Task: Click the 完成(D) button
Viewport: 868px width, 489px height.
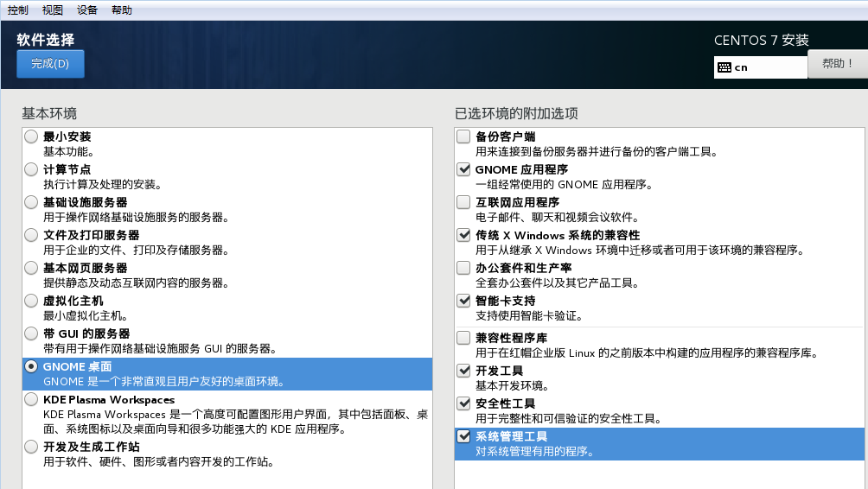Action: [x=50, y=64]
